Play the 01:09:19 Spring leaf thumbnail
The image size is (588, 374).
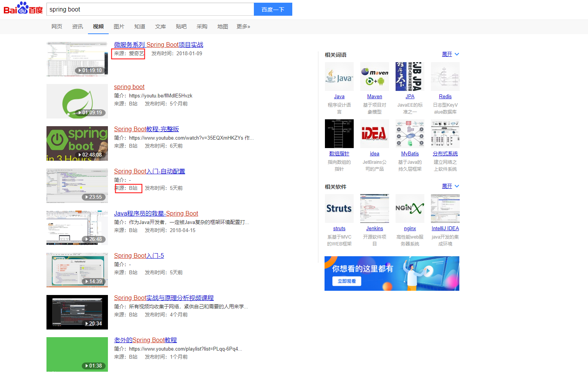click(77, 101)
